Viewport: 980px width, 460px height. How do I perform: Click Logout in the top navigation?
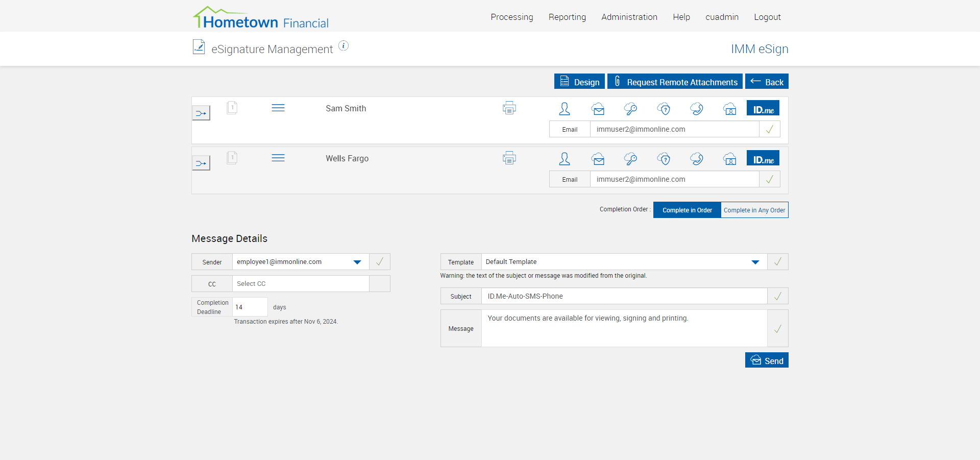(767, 17)
